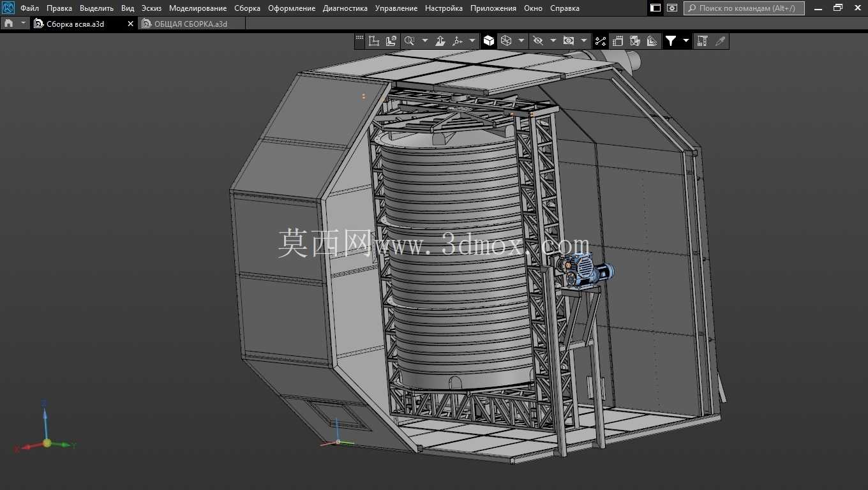The height and width of the screenshot is (490, 868).
Task: Minimize the application window
Action: point(819,8)
